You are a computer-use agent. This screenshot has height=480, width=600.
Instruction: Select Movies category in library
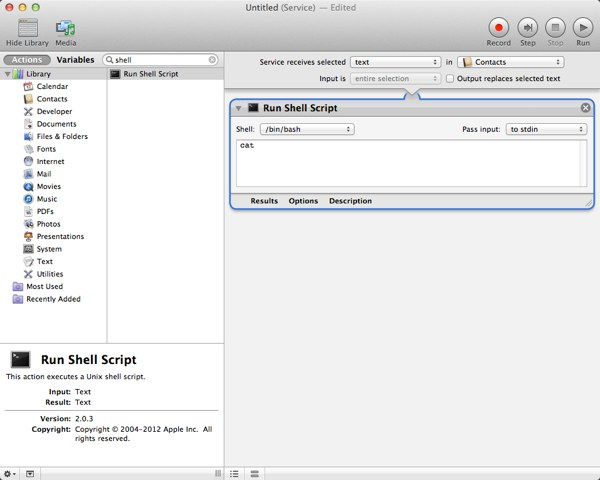click(x=42, y=186)
